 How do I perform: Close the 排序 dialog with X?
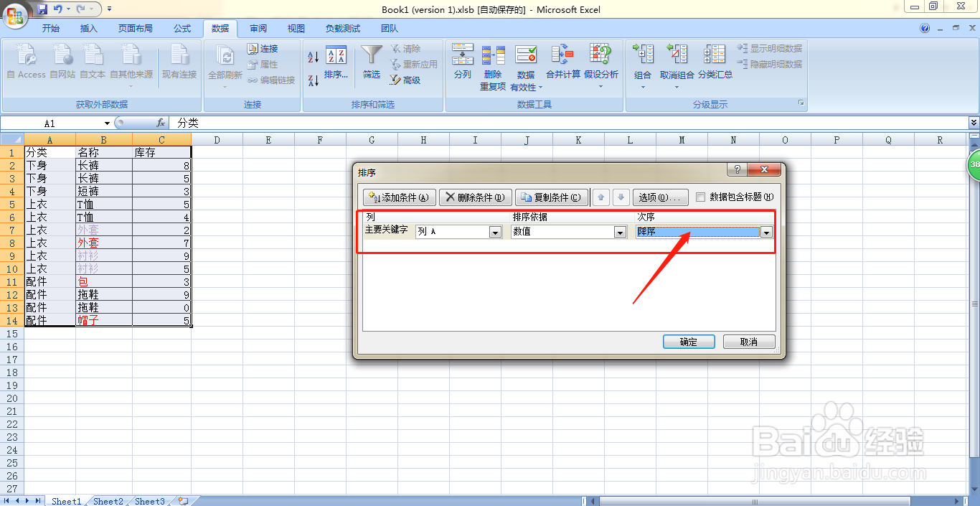coord(764,170)
